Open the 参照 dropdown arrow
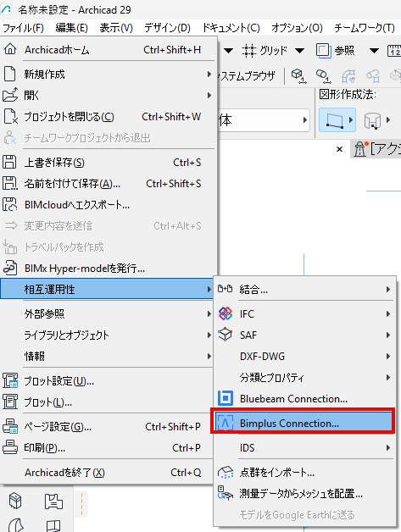Viewport: 401px width, 532px height. click(x=374, y=51)
